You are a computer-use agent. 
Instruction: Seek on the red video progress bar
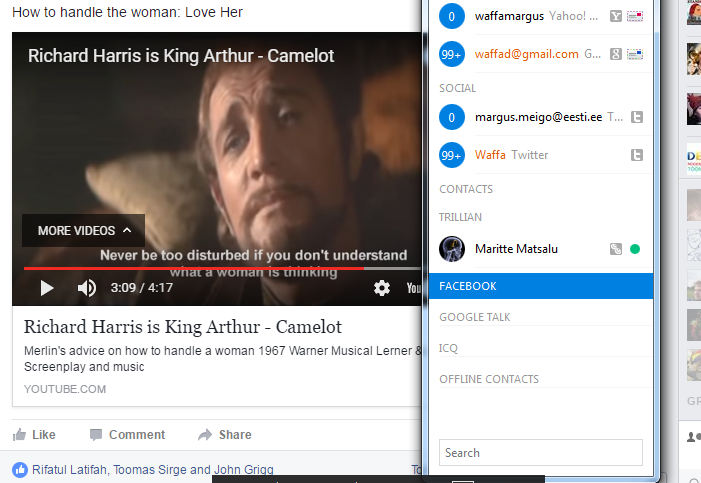pos(194,268)
